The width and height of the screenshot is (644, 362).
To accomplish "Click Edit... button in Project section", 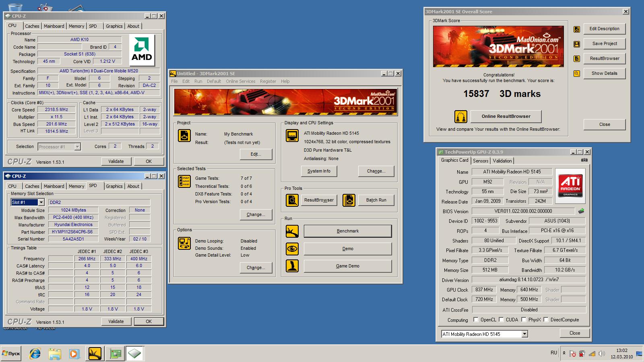I will (x=256, y=154).
